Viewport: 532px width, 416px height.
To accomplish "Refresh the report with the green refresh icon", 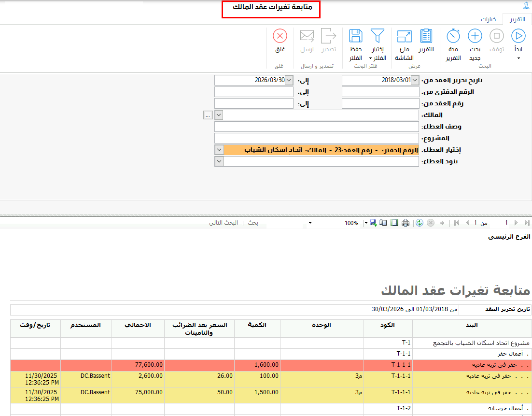I will coord(420,223).
